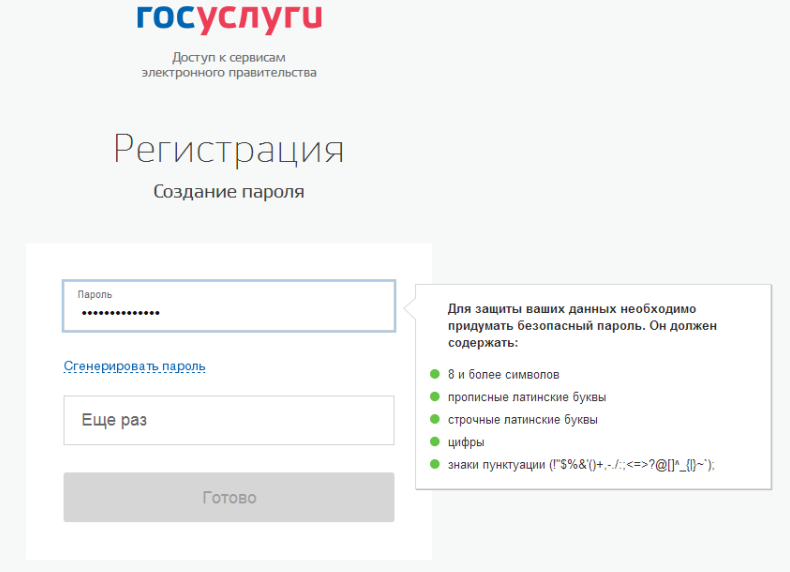Image resolution: width=790 pixels, height=572 pixels.
Task: Click the Готово button
Action: tap(229, 497)
